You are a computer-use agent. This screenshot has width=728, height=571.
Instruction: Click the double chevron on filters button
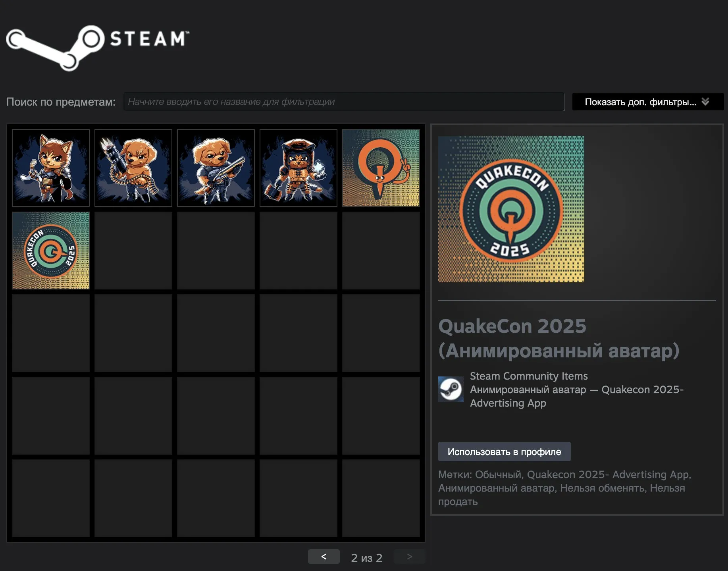705,102
